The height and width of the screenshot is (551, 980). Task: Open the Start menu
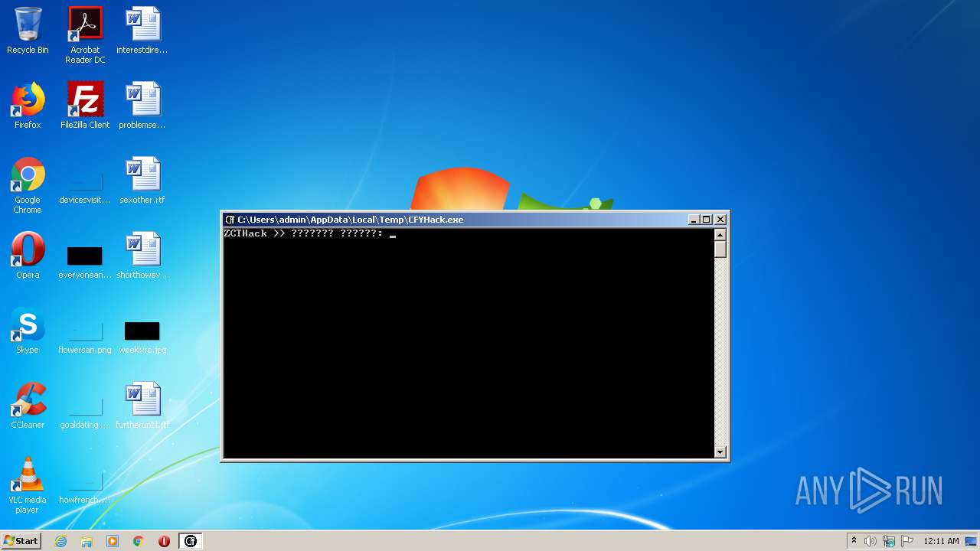tap(21, 541)
